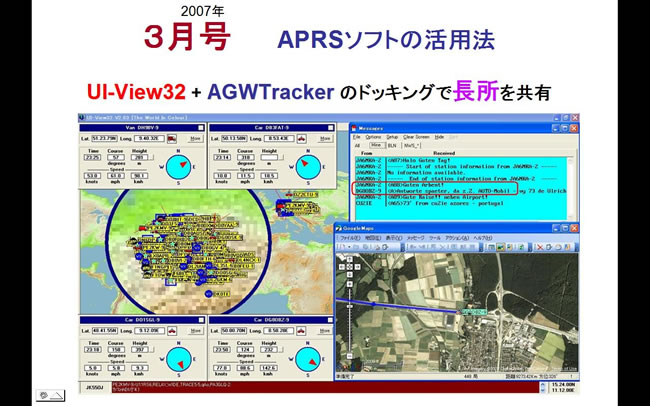Click the Messages window title bar icon
This screenshot has height=406, width=650.
click(354, 128)
